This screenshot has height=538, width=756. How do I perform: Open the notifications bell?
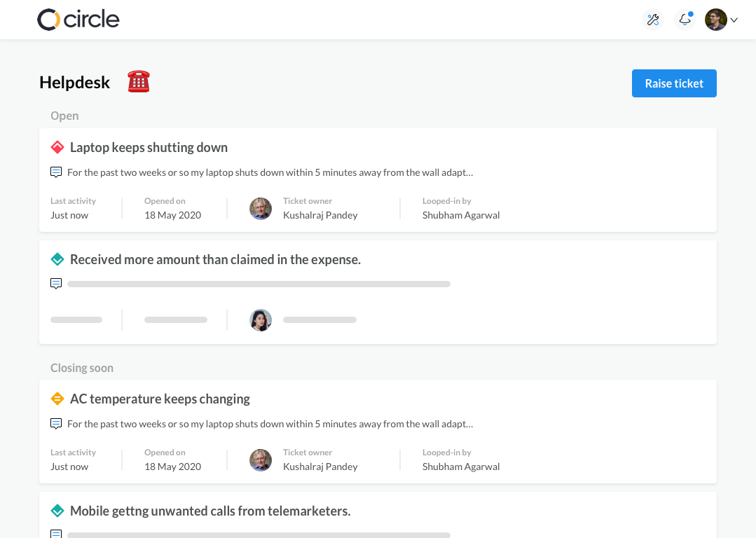[685, 20]
